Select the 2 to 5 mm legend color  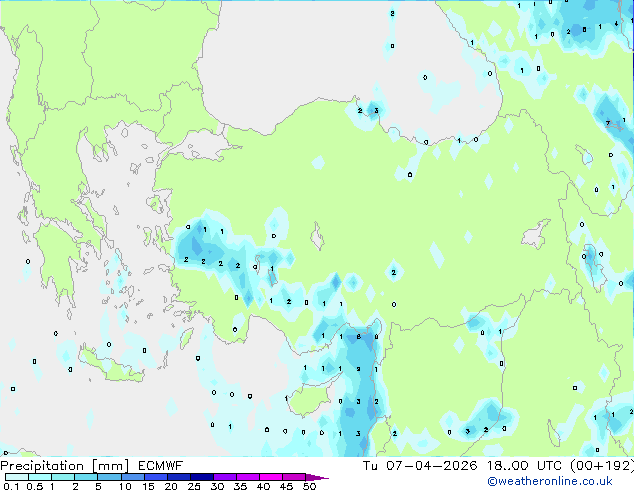[x=86, y=477]
